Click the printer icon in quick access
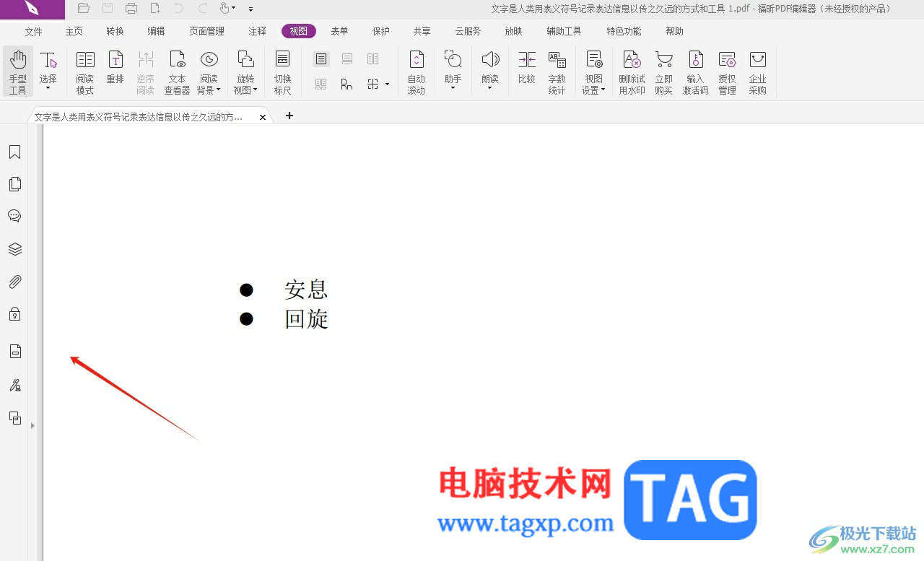 click(x=131, y=9)
